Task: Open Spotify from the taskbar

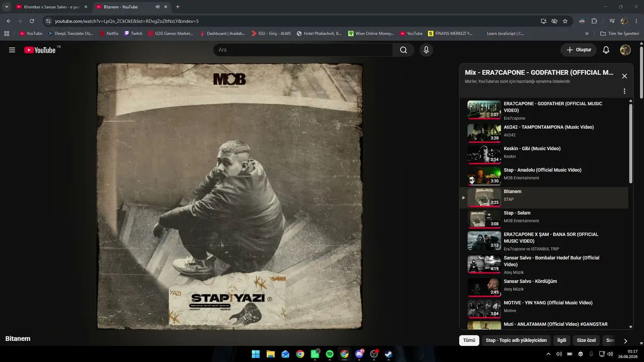Action: point(330,354)
